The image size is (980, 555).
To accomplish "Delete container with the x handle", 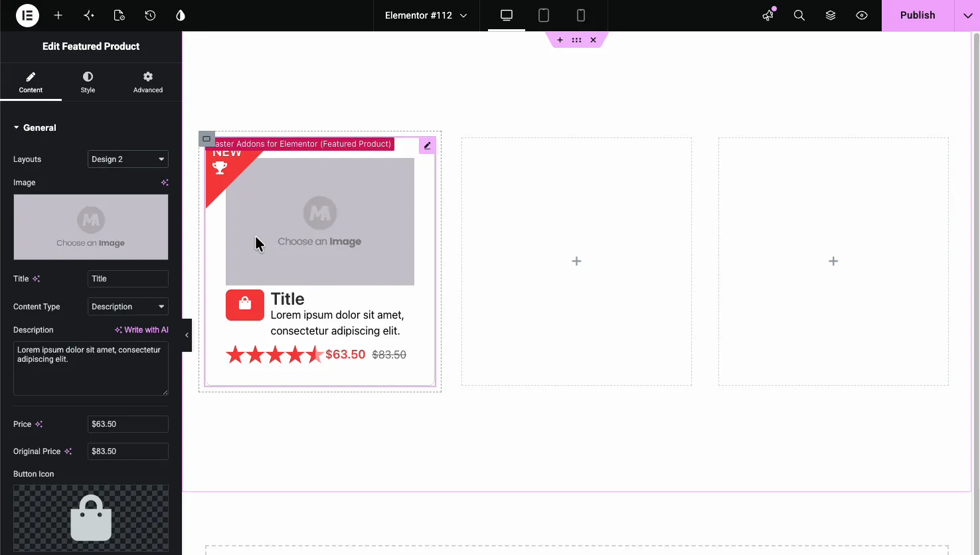I will point(593,40).
